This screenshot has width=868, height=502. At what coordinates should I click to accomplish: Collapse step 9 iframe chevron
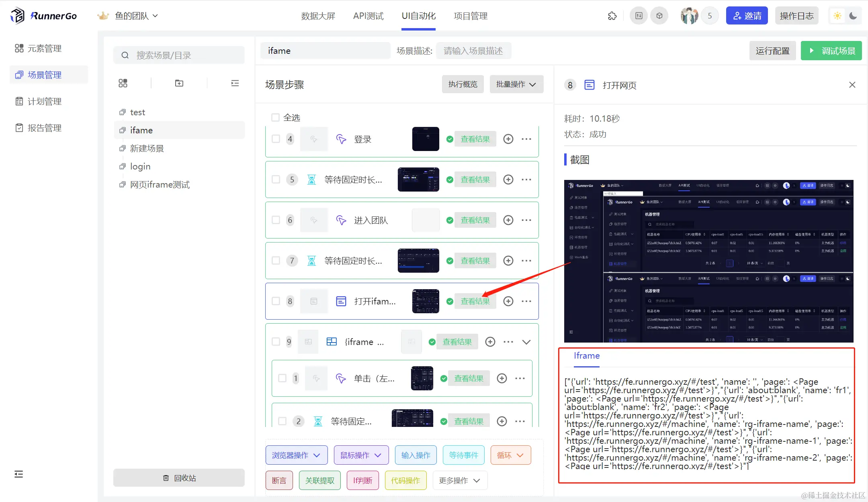pyautogui.click(x=526, y=342)
